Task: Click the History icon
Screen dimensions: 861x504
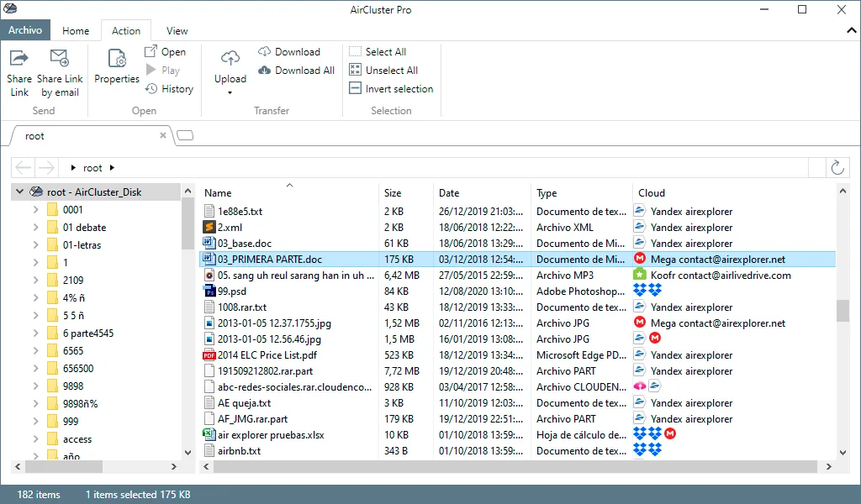Action: (x=151, y=89)
